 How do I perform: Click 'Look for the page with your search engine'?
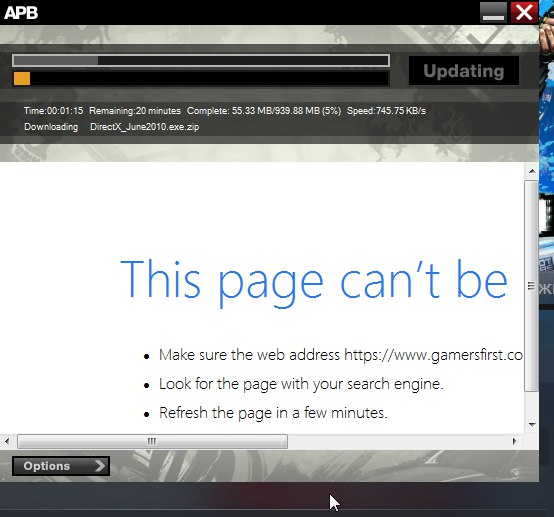(x=301, y=384)
